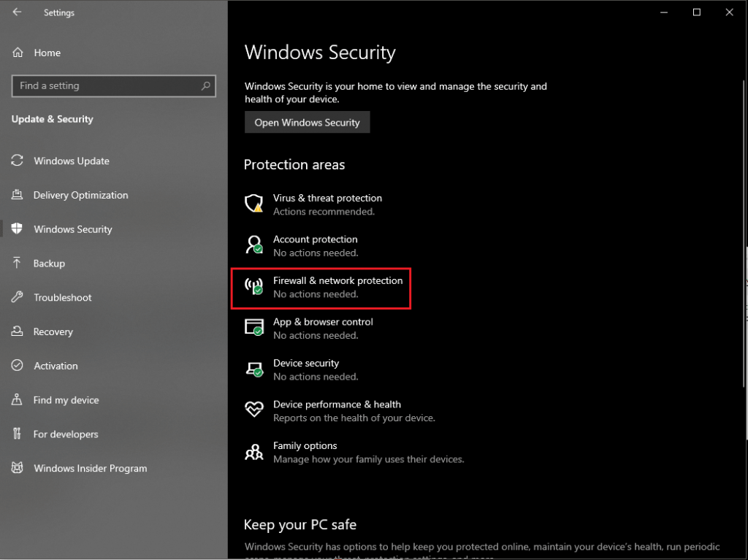Click the For developers tools icon
Screen dimensions: 748x560
[18, 434]
